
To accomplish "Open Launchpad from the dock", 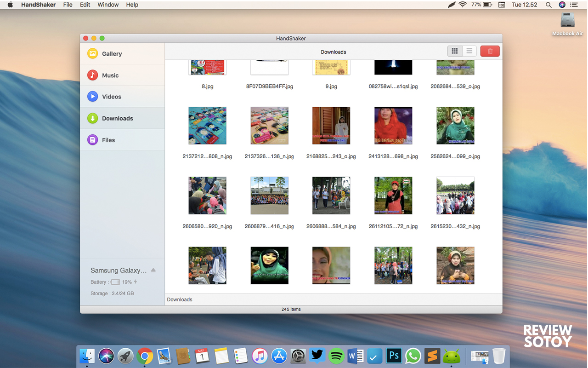I will coord(125,356).
